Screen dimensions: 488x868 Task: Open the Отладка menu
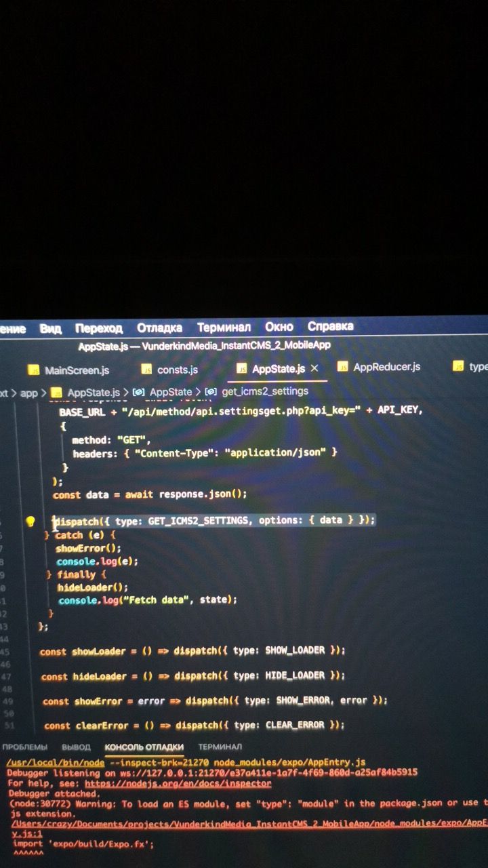click(159, 328)
